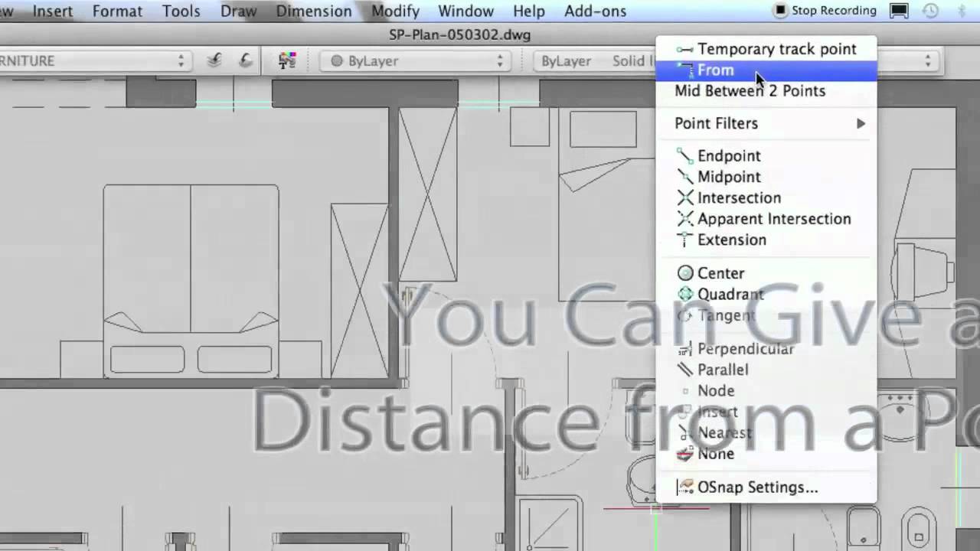980x551 pixels.
Task: Open the Format menu
Action: [x=117, y=11]
